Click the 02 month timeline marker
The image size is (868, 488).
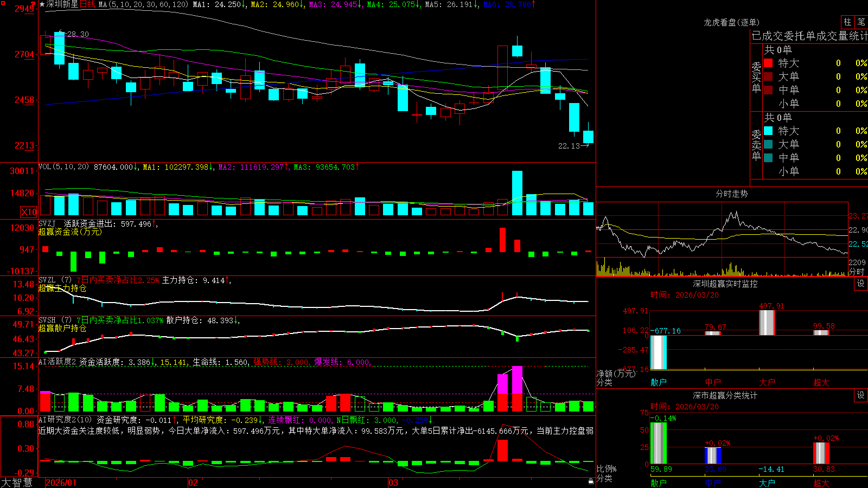(193, 483)
